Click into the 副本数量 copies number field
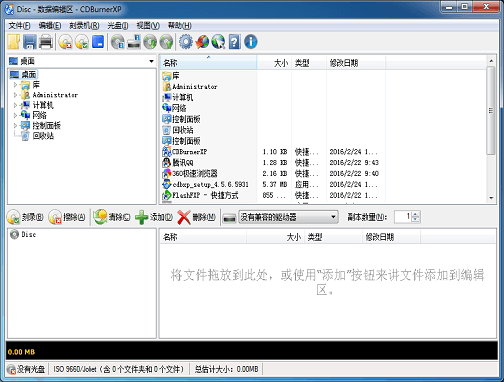504x382 pixels. click(x=403, y=217)
